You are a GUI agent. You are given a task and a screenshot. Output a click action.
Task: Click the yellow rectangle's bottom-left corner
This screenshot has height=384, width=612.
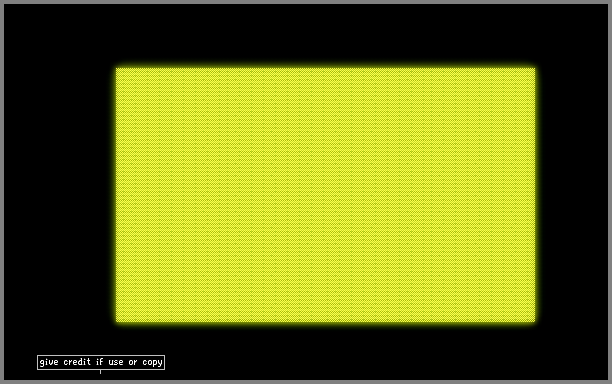click(x=116, y=322)
